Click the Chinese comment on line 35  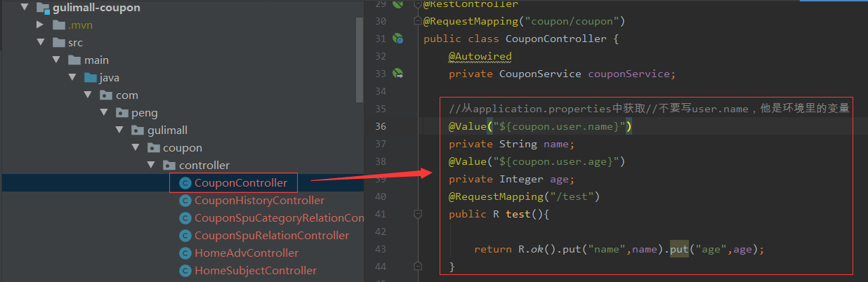[650, 109]
